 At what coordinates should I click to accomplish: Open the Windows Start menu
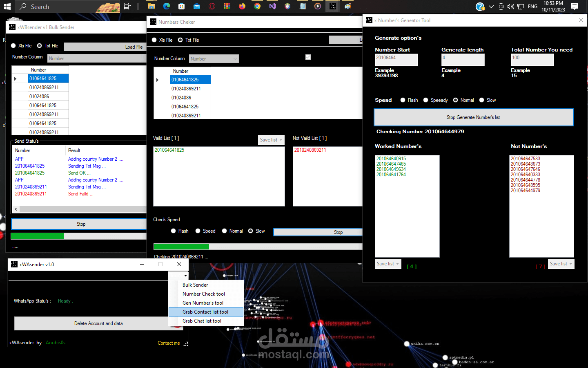point(7,6)
